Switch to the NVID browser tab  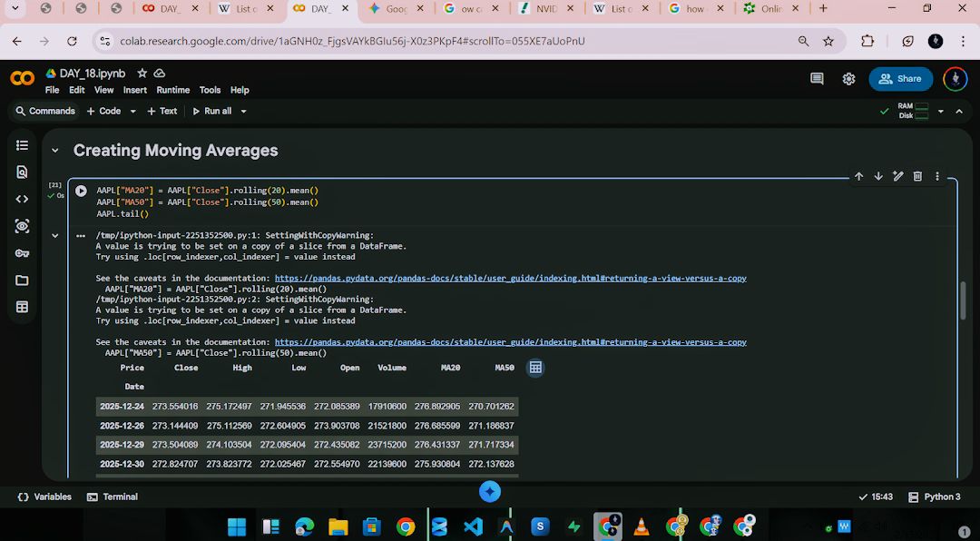[x=546, y=9]
